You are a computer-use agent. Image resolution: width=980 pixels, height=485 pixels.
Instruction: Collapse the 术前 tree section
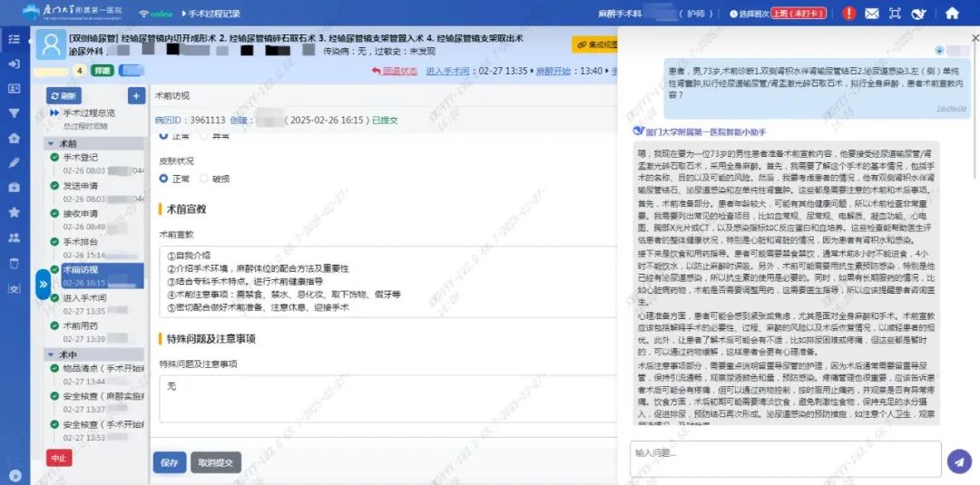(51, 143)
